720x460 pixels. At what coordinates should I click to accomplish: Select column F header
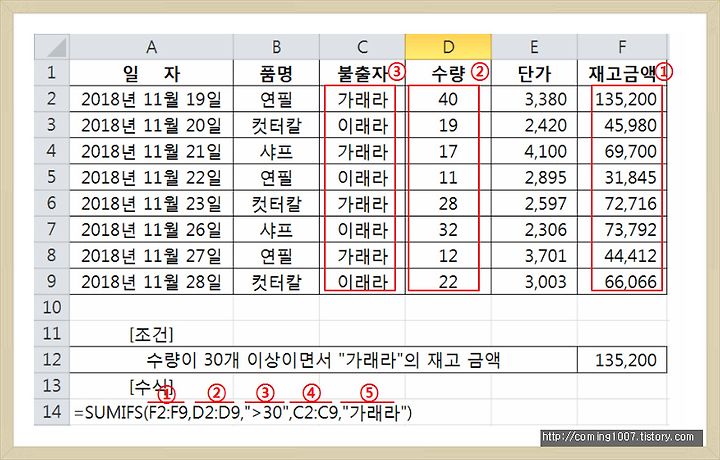coord(622,47)
